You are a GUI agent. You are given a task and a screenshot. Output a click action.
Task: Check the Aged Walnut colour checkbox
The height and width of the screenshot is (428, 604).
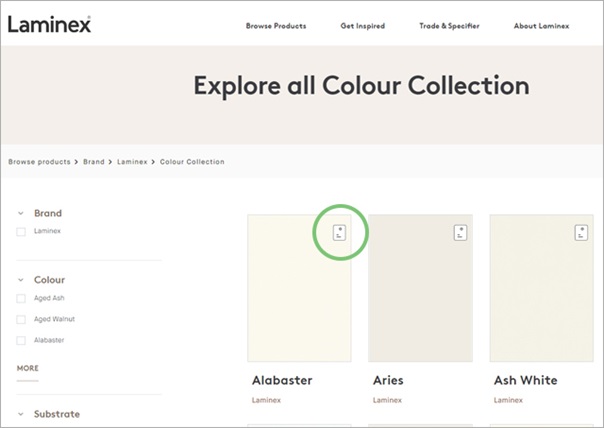pos(21,319)
